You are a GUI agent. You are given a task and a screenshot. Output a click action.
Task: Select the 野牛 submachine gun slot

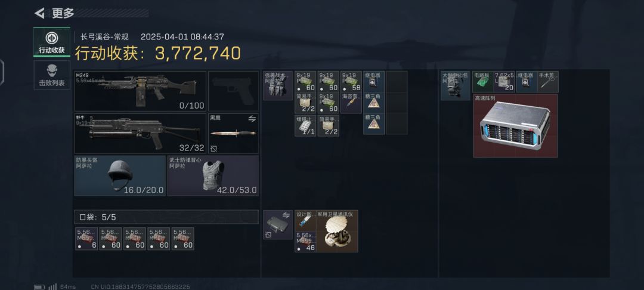click(x=141, y=134)
